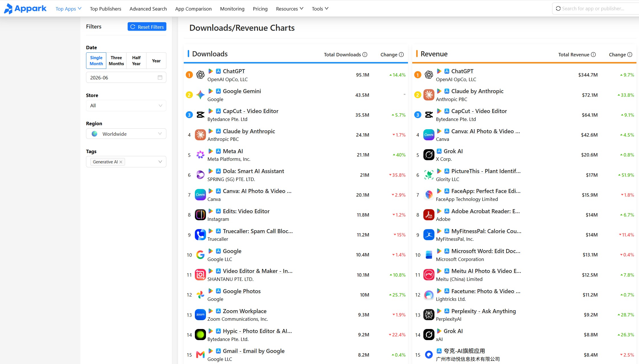The width and height of the screenshot is (639, 364).
Task: Click the Reset Filters button
Action: (x=147, y=27)
